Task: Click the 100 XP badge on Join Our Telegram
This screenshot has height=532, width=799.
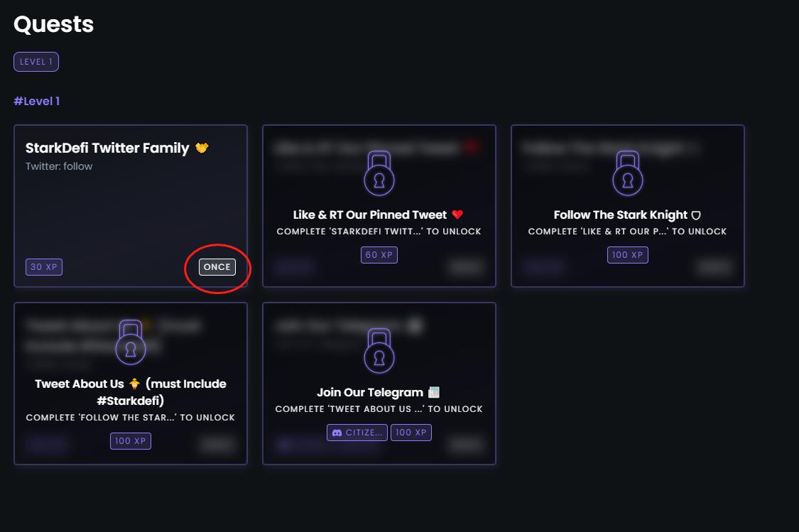Action: click(x=411, y=432)
